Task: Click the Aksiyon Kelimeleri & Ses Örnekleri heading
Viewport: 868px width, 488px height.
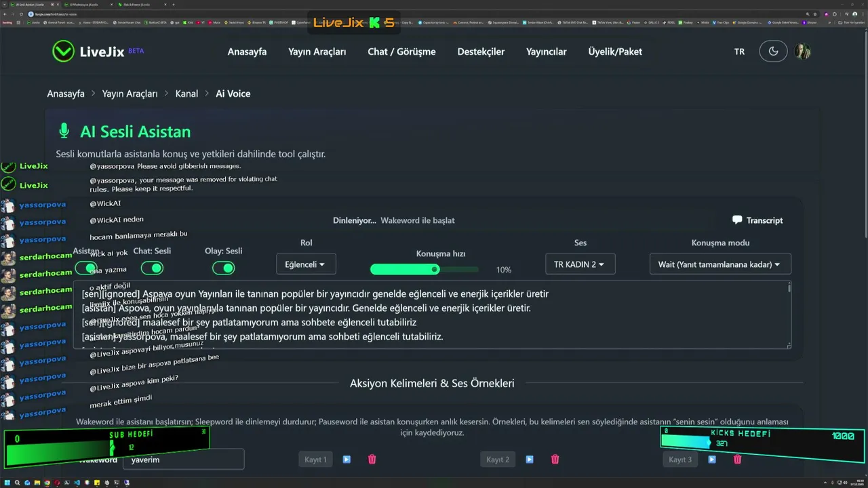Action: (432, 384)
